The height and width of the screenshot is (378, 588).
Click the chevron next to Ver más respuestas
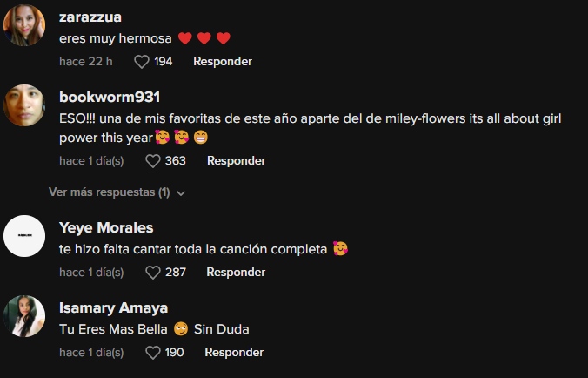point(181,193)
